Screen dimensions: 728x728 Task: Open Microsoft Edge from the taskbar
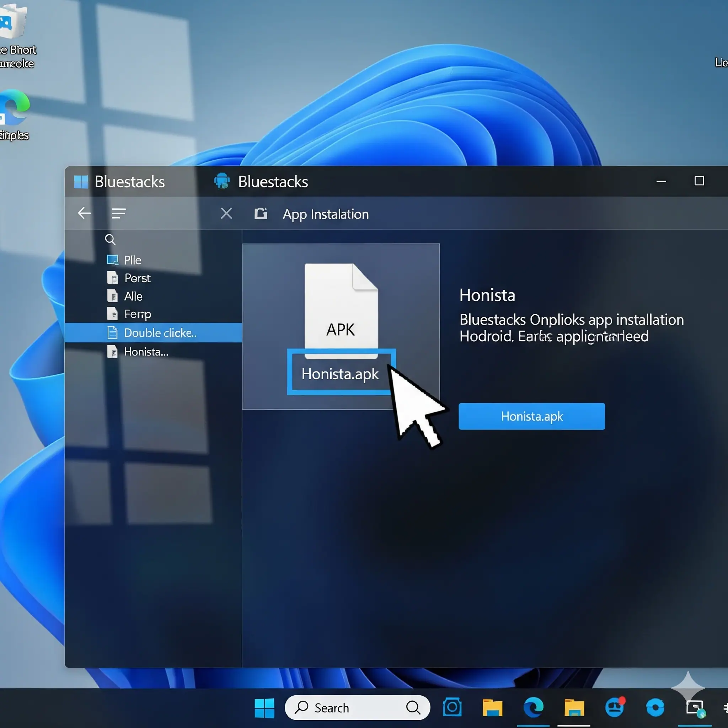coord(534,707)
